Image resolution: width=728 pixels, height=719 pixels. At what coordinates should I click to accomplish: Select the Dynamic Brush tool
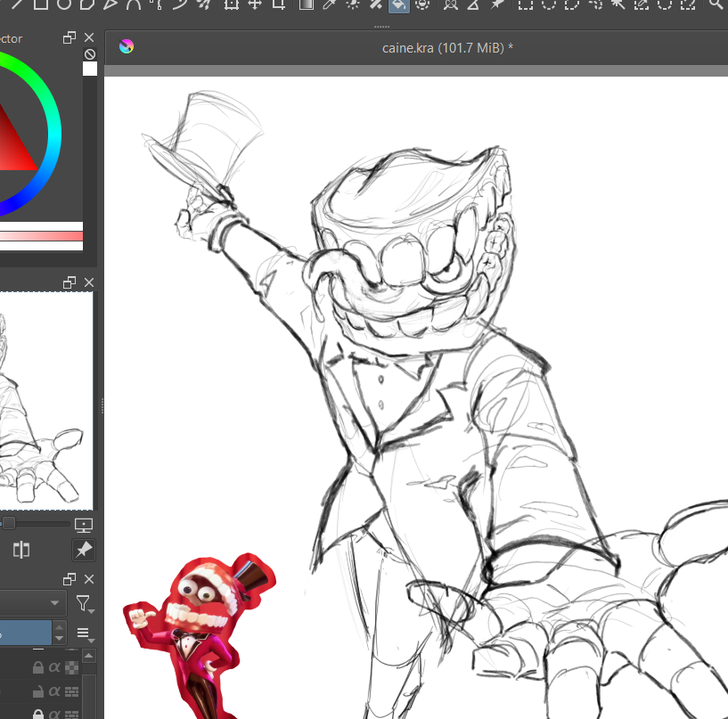tap(180, 4)
